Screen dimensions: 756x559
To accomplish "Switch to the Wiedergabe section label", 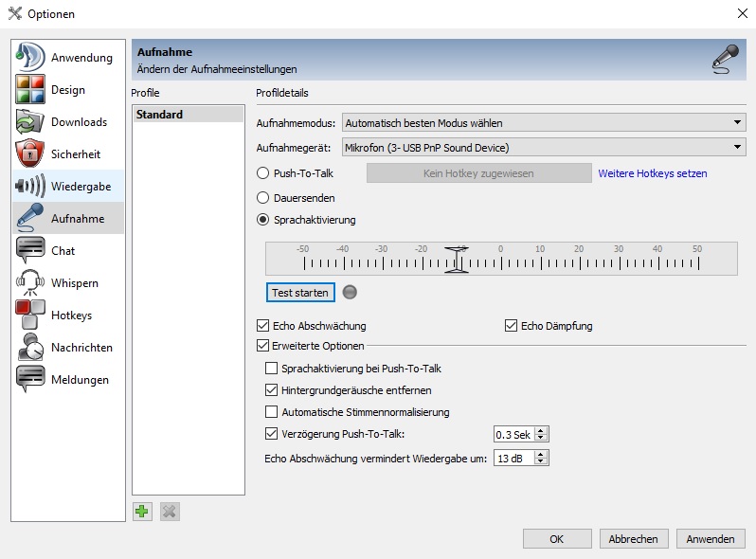I will point(81,186).
